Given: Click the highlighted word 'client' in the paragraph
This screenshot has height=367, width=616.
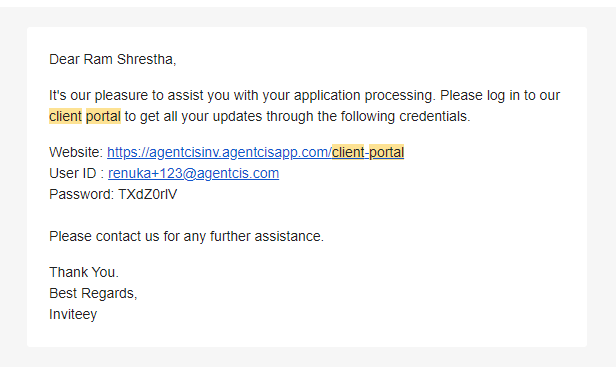Looking at the screenshot, I should coord(65,116).
